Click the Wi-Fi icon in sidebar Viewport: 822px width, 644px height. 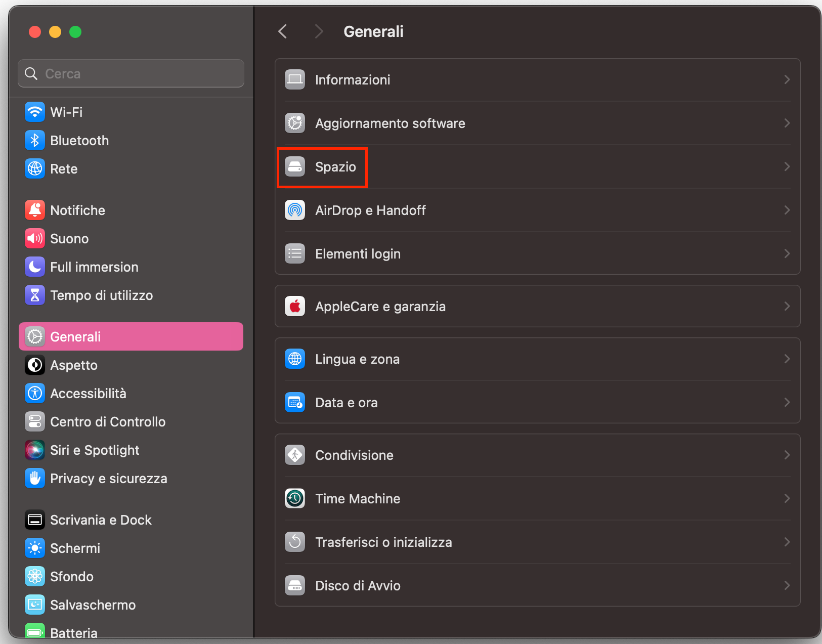point(34,112)
